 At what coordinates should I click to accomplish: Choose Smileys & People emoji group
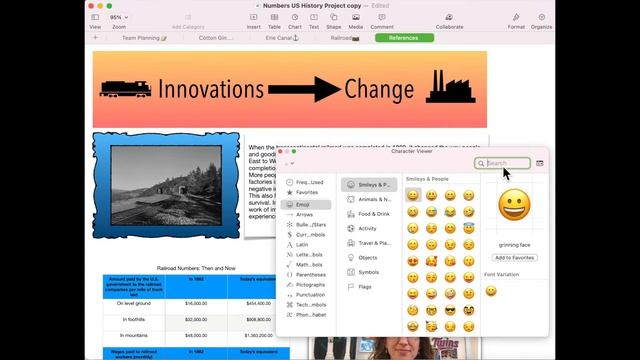(x=369, y=185)
